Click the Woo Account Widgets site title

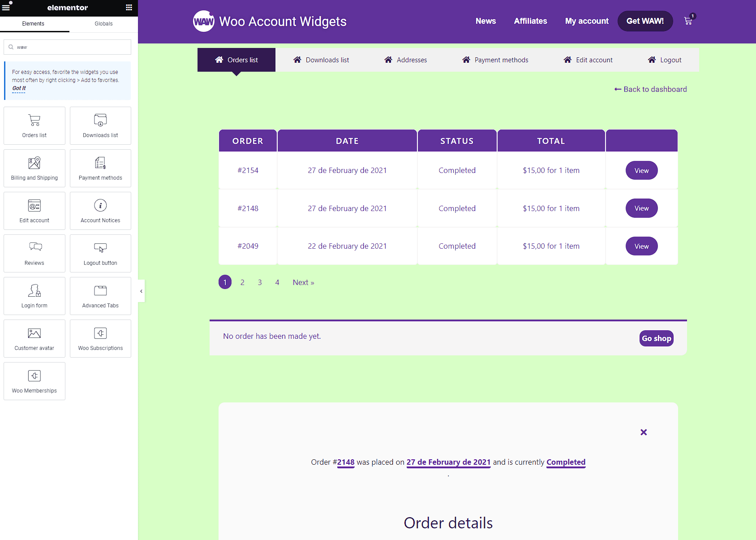click(x=283, y=22)
